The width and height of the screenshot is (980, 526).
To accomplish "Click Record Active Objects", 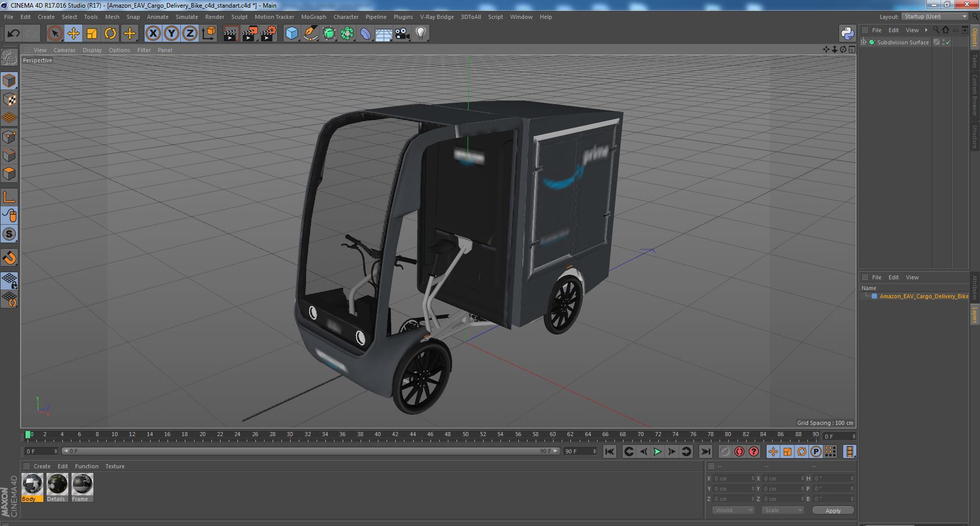I will (x=725, y=451).
